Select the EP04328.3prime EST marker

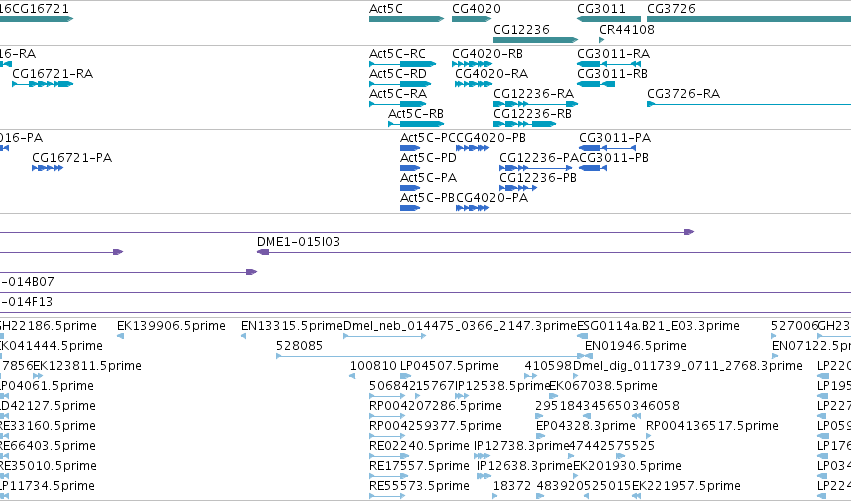point(540,436)
